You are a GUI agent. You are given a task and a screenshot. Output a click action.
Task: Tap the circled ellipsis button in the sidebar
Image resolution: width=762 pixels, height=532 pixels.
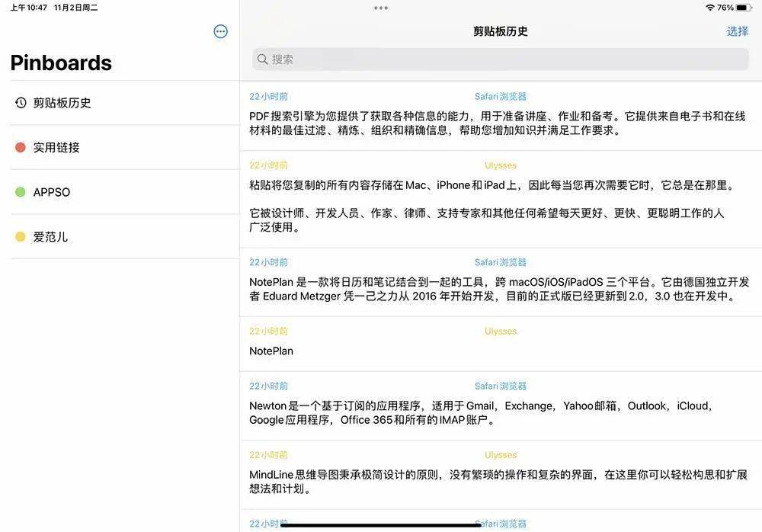point(220,31)
